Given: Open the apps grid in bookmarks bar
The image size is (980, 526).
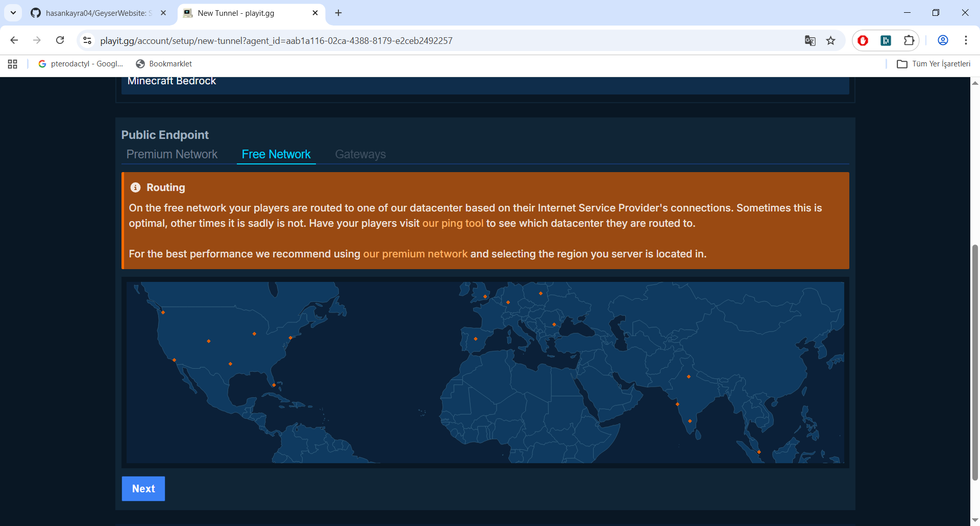Looking at the screenshot, I should click(x=13, y=64).
